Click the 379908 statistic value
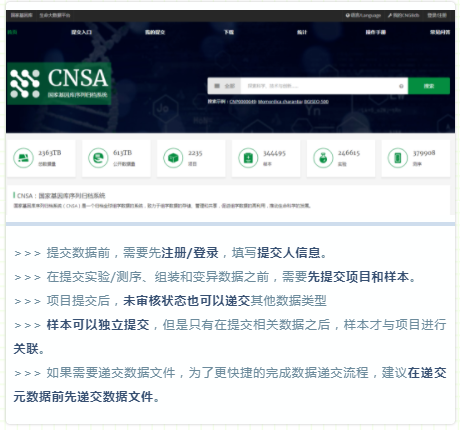Screen dimensions: 460x430 point(424,153)
